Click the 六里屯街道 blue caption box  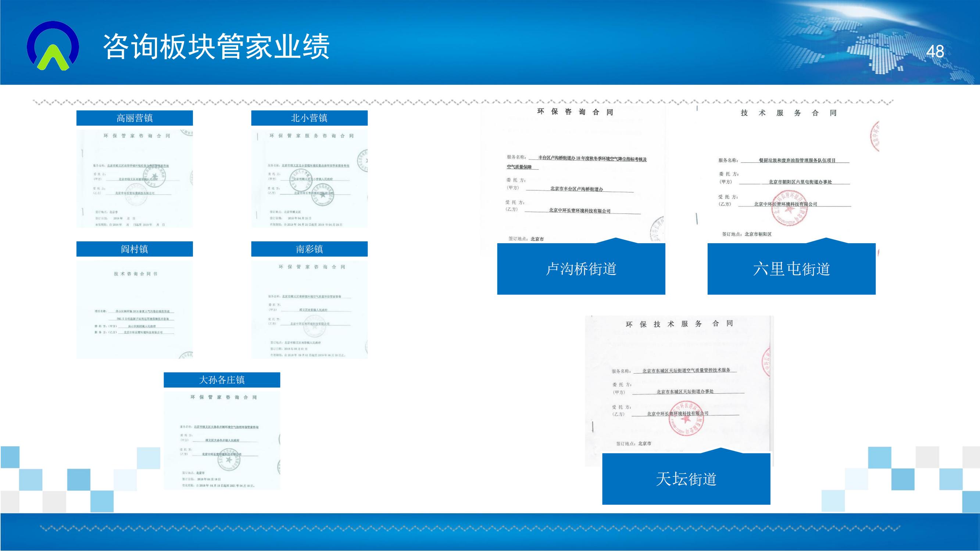click(791, 269)
